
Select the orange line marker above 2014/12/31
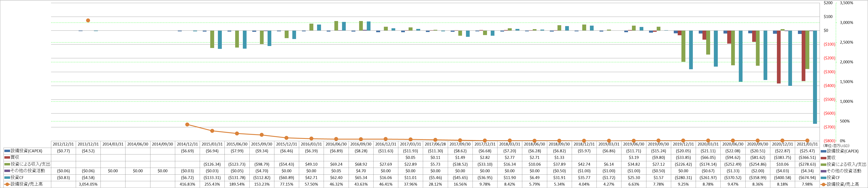(x=187, y=124)
